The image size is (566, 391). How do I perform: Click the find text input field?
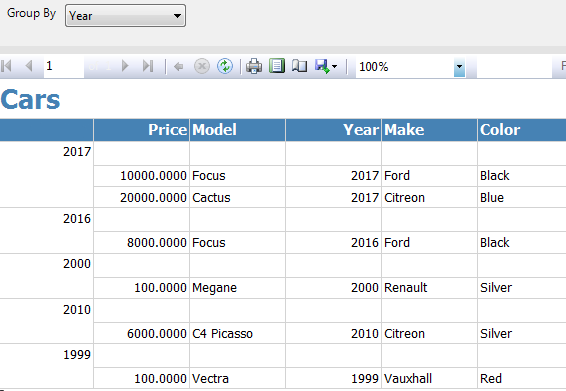(x=514, y=66)
